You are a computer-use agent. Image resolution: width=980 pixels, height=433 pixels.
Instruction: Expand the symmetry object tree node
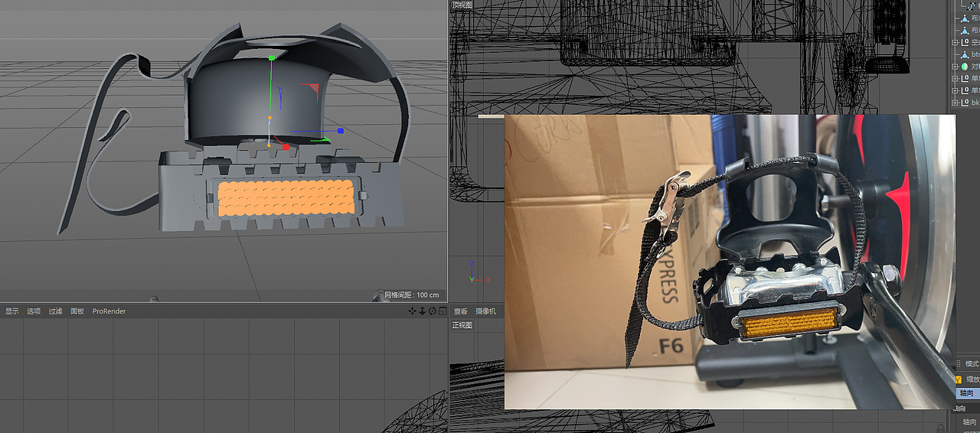point(955,67)
